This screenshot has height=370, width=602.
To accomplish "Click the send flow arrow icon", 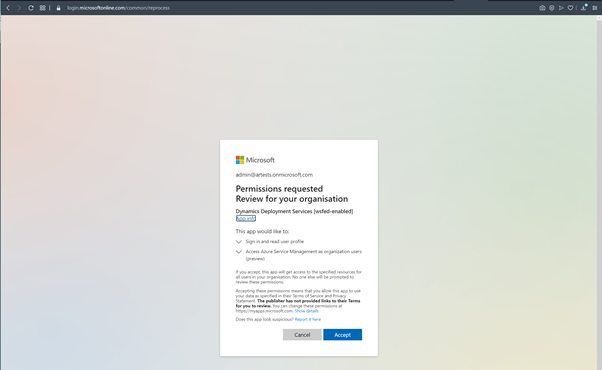I will coord(561,8).
